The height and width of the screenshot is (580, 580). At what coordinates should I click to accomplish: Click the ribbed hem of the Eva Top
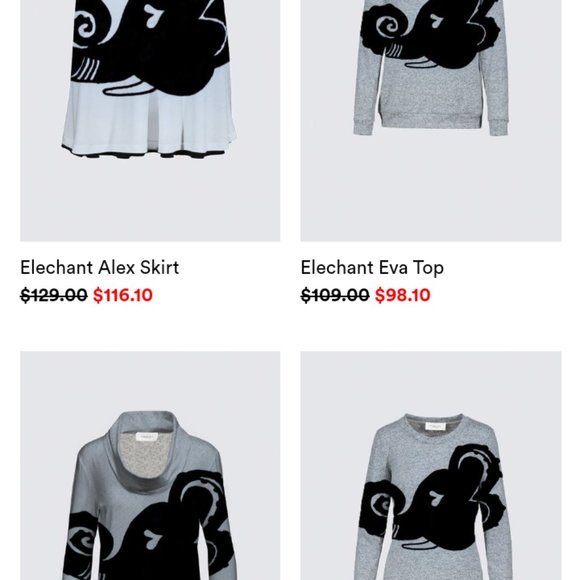click(x=431, y=123)
